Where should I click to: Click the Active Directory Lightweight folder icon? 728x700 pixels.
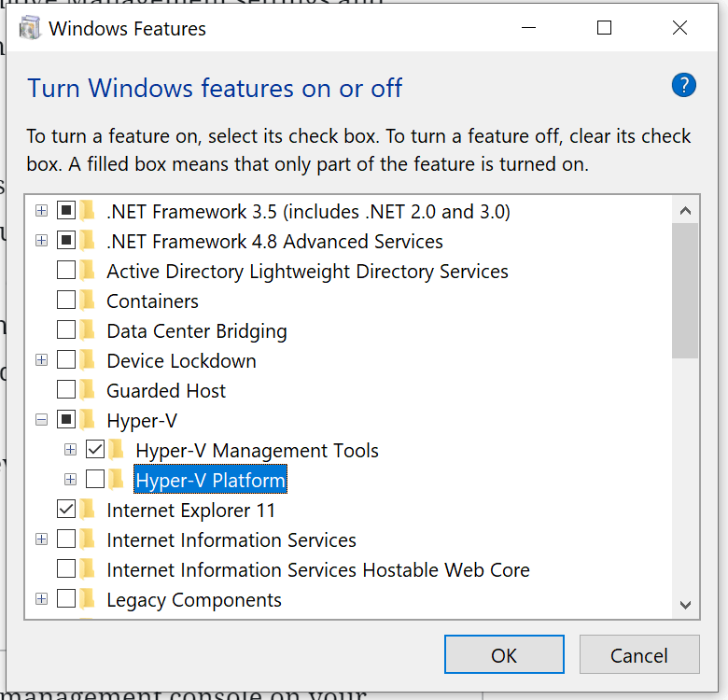87,270
